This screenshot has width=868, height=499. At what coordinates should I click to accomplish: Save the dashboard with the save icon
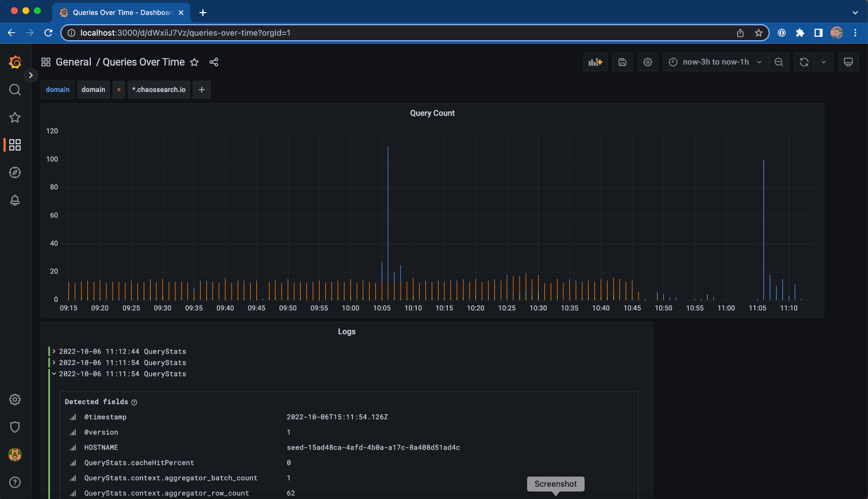pos(622,62)
